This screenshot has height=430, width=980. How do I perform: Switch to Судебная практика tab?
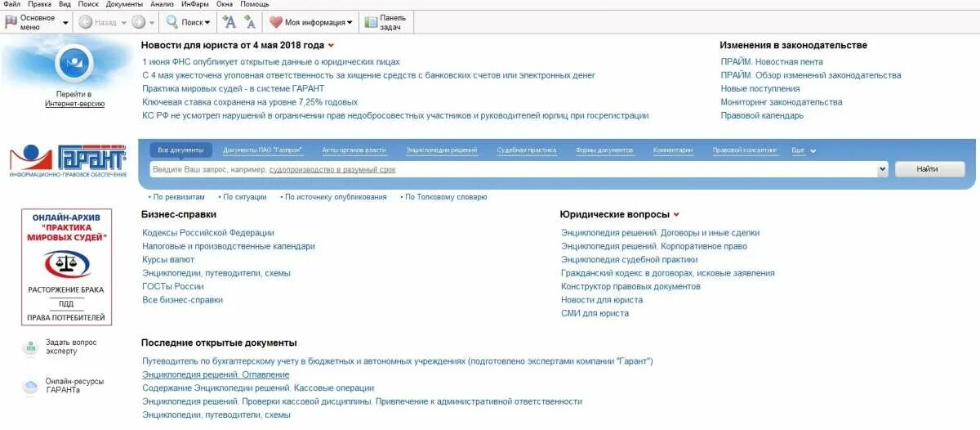click(527, 150)
